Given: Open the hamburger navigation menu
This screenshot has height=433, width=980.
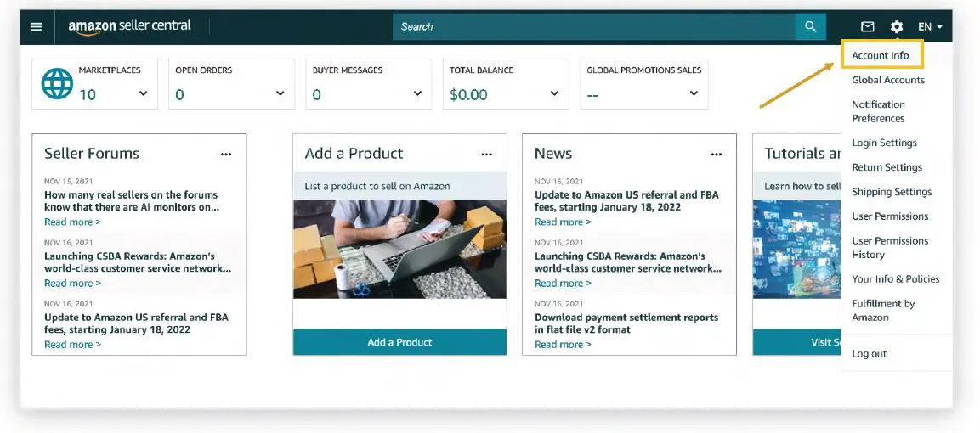Looking at the screenshot, I should coord(37,27).
